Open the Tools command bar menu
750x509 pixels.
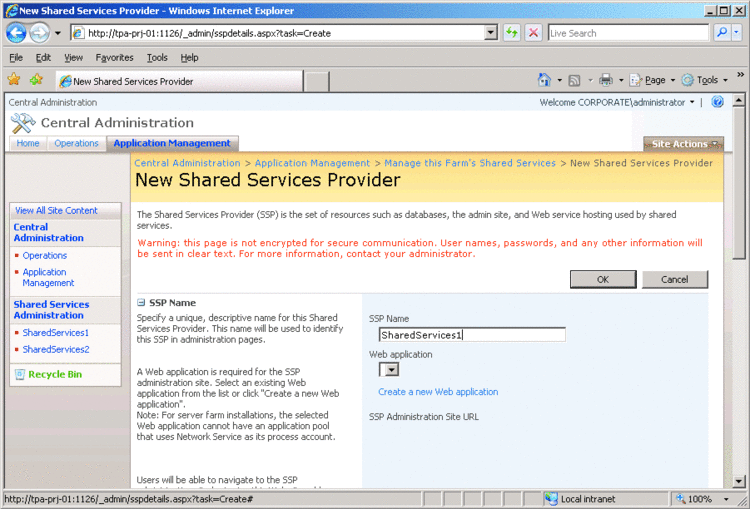[705, 80]
